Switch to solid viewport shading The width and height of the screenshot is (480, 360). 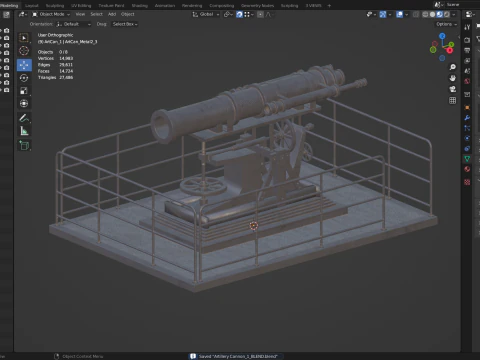tap(432, 14)
